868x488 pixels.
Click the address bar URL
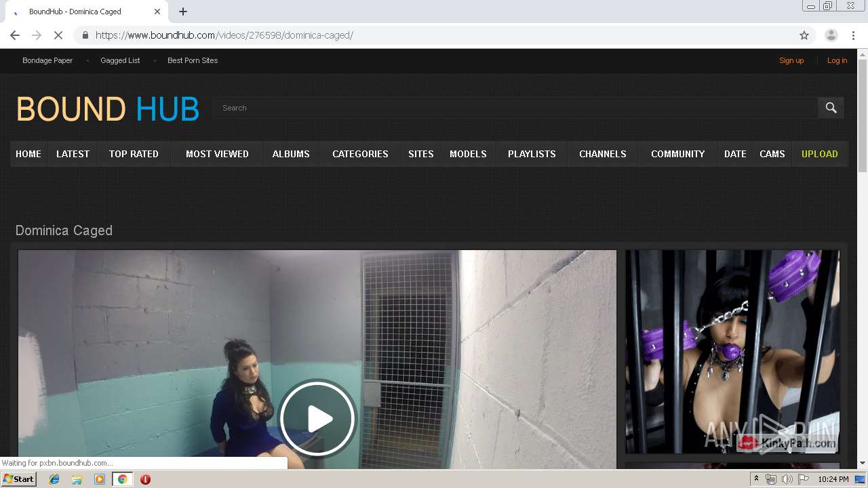(224, 35)
